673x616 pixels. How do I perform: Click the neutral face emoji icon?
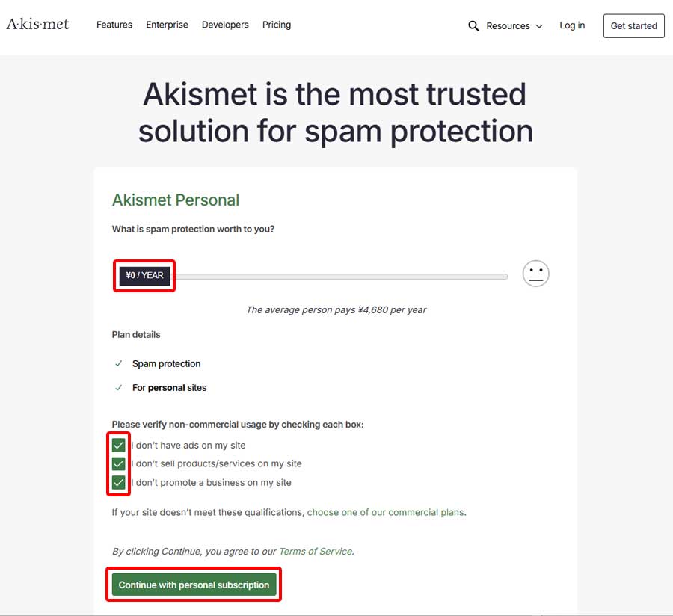click(535, 274)
